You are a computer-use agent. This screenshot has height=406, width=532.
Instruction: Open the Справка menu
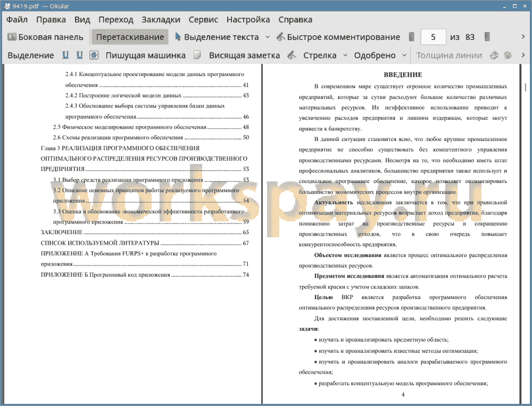(295, 20)
